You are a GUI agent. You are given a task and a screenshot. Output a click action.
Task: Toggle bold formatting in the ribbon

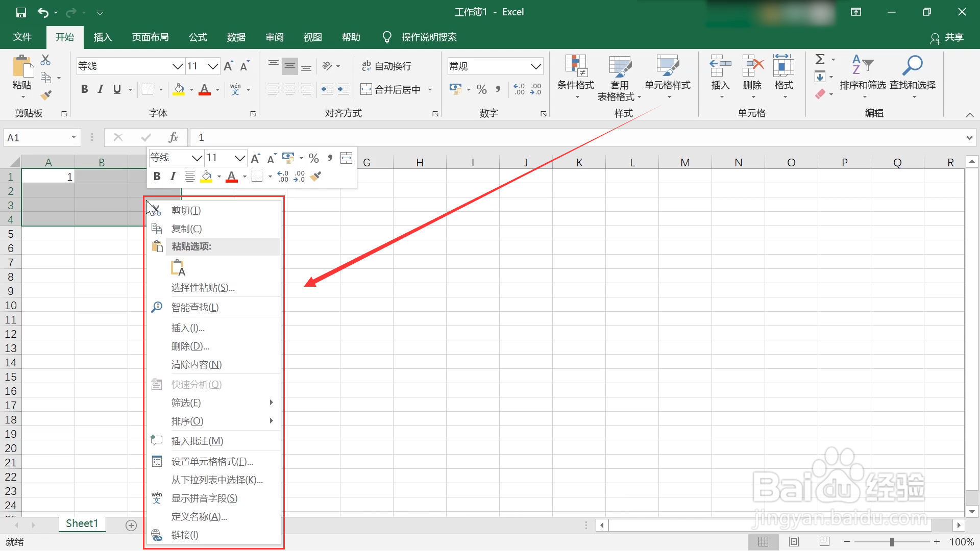click(84, 89)
